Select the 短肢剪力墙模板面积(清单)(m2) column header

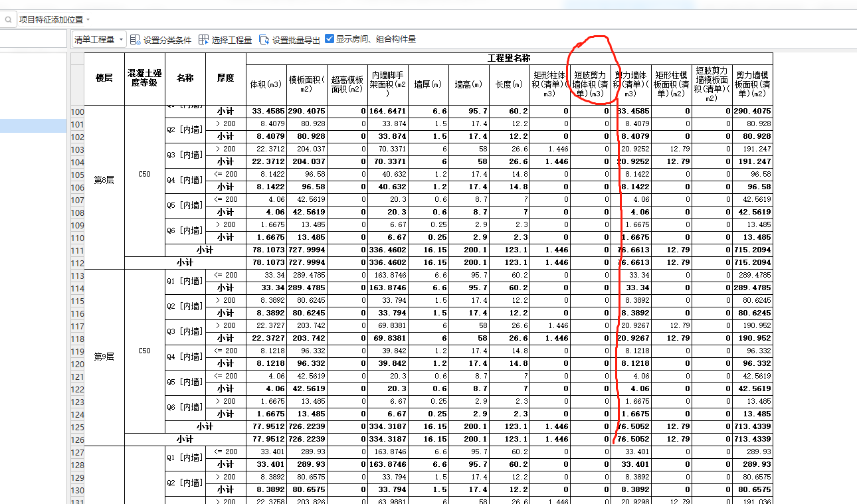click(x=712, y=84)
